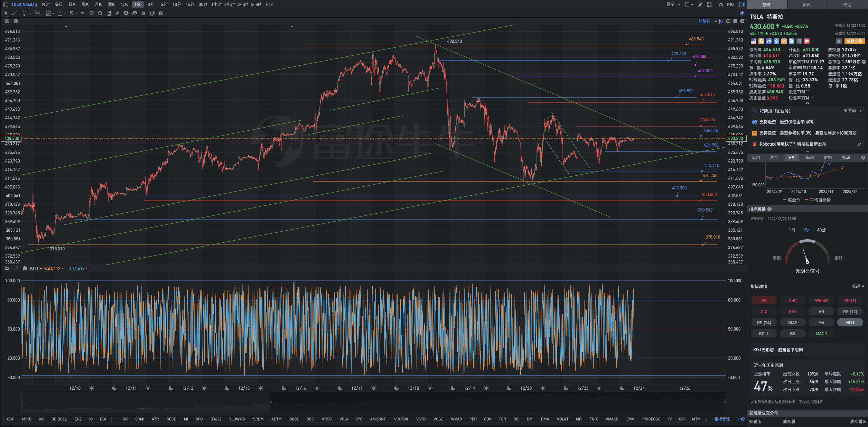Viewport: 868px width, 427px height.
Task: Toggle drawing visibility with the eye icon
Action: click(126, 13)
